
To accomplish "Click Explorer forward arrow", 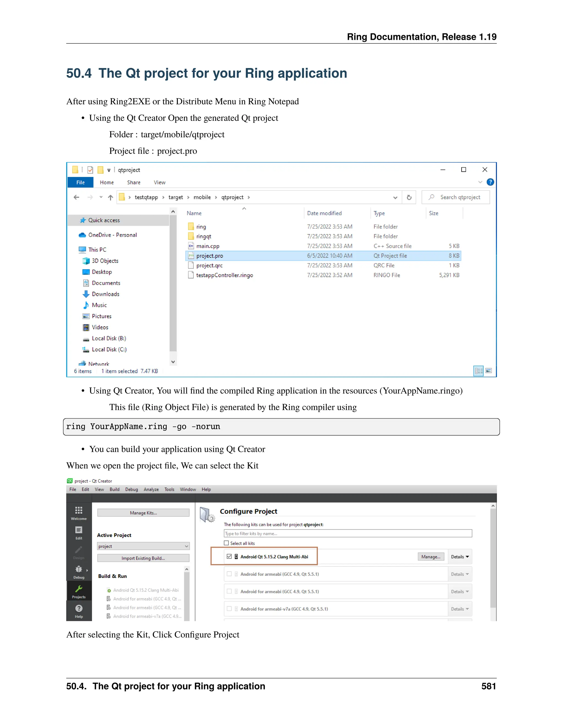I will (x=90, y=197).
